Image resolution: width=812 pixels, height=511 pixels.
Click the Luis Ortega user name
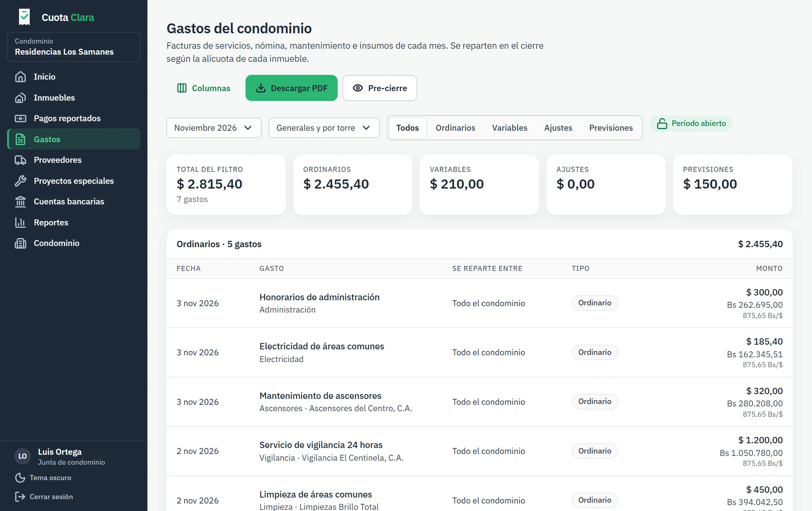pyautogui.click(x=60, y=452)
